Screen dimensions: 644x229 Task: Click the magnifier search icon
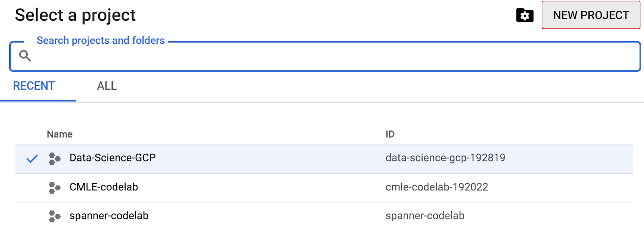(x=25, y=56)
